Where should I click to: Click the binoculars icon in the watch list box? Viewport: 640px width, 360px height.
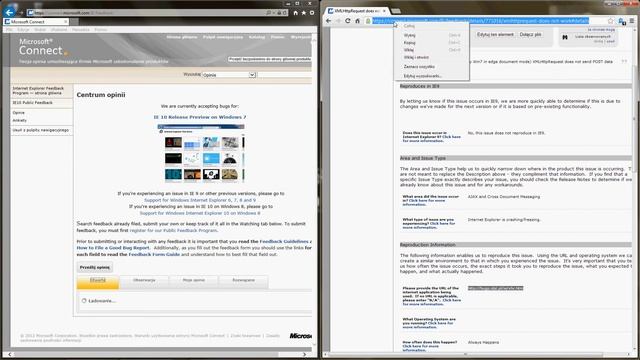click(x=565, y=37)
